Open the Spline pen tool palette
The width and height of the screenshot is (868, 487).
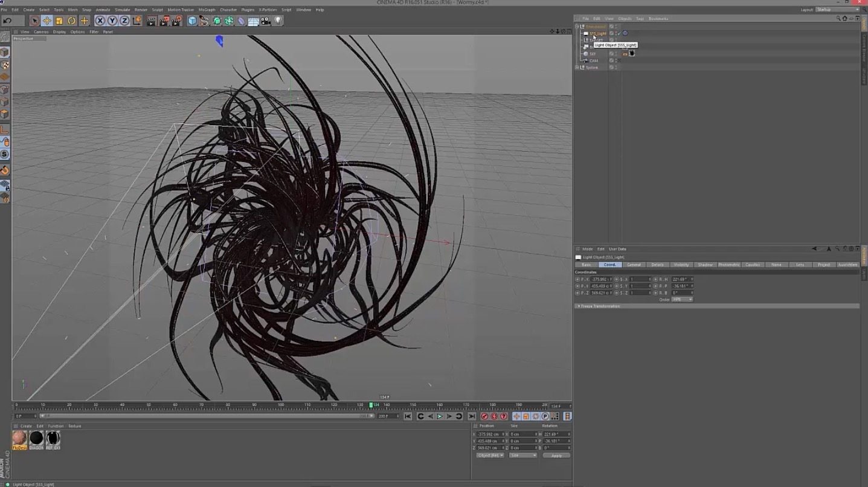[x=204, y=21]
